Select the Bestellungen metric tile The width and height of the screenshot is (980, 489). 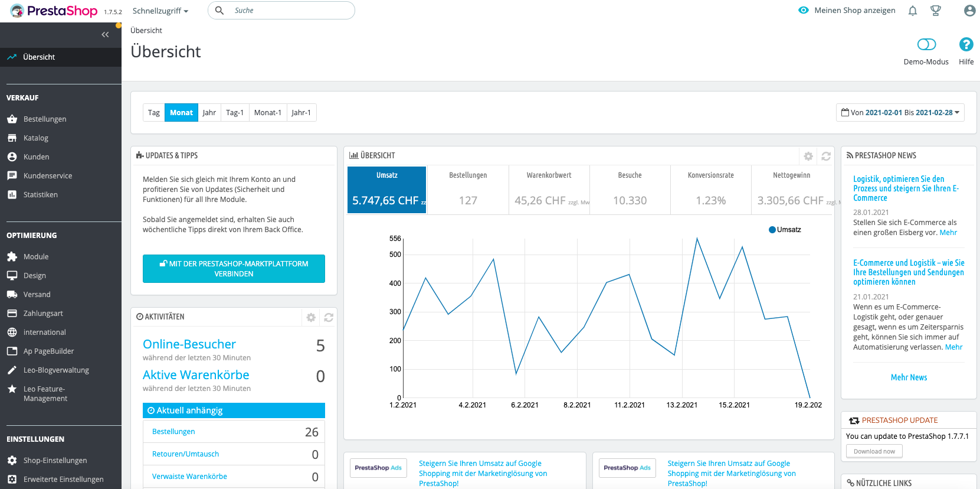(468, 190)
